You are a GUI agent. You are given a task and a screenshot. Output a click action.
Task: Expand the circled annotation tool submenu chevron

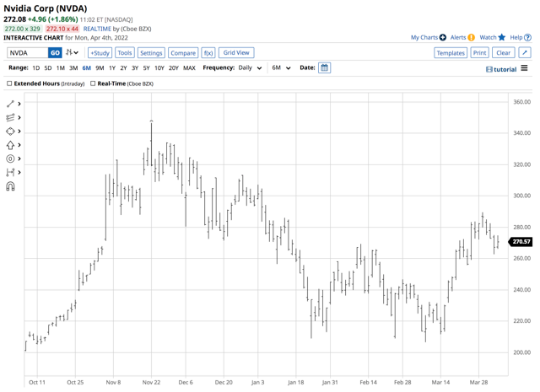19,158
